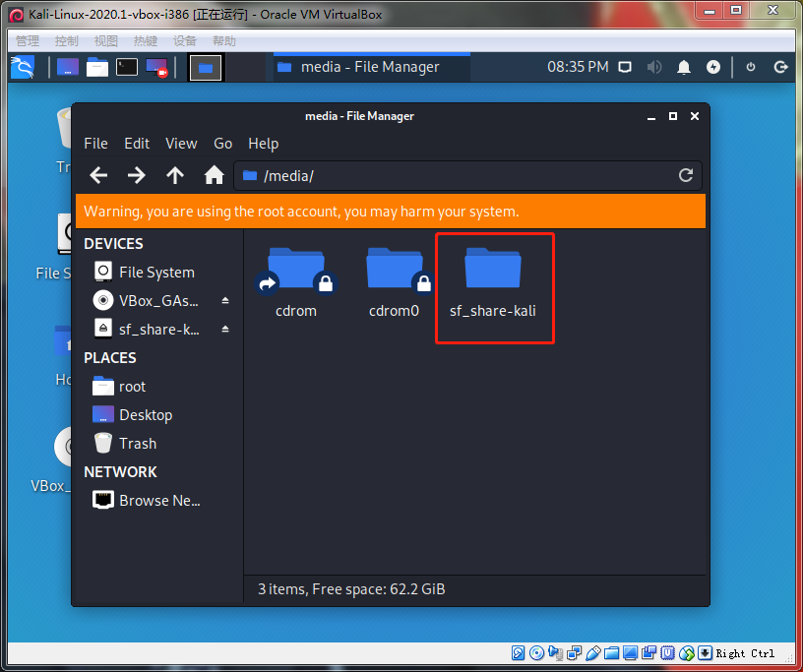Select File System in the Devices sidebar

click(158, 272)
